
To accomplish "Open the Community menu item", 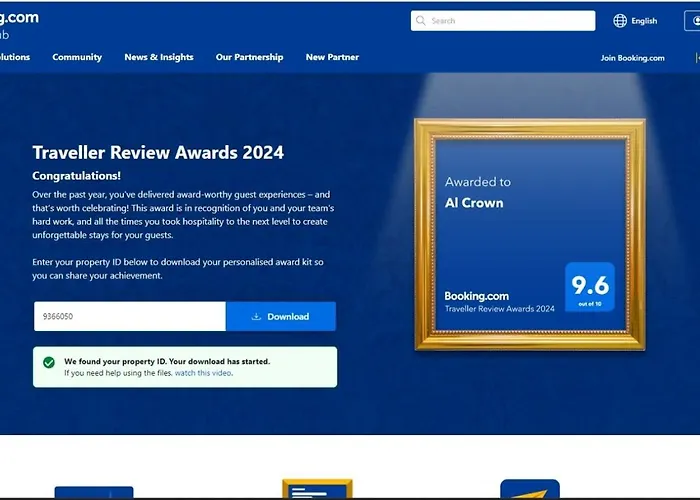I will [77, 57].
